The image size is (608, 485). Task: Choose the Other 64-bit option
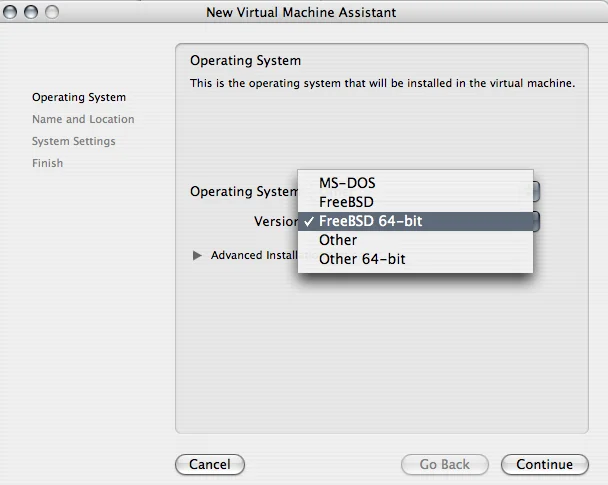click(x=362, y=259)
